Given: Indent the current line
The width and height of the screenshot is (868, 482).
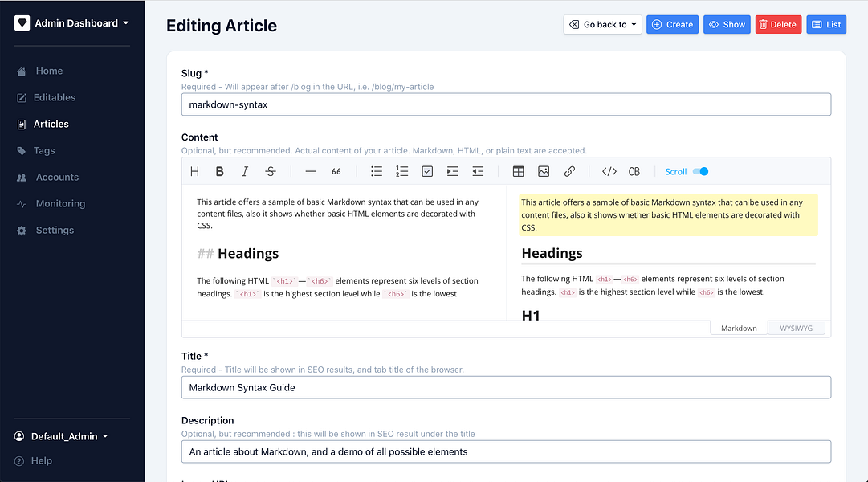Looking at the screenshot, I should point(452,172).
